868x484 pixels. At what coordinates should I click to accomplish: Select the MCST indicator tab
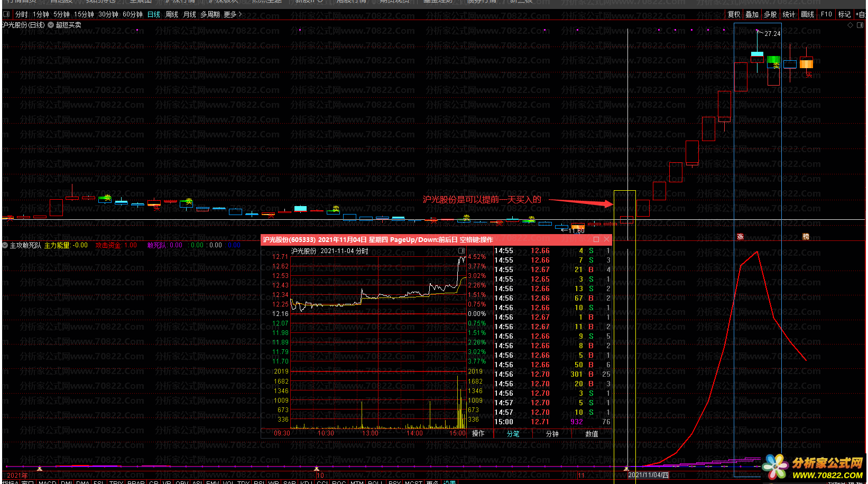(413, 482)
